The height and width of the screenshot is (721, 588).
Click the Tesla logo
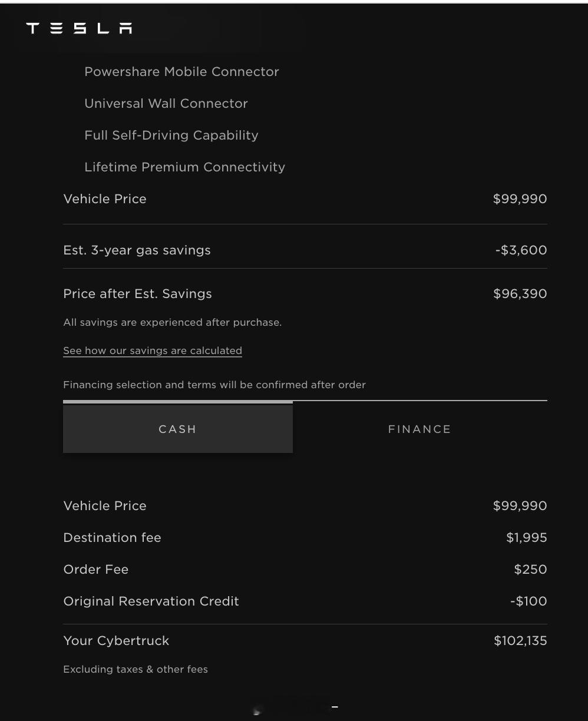(79, 28)
